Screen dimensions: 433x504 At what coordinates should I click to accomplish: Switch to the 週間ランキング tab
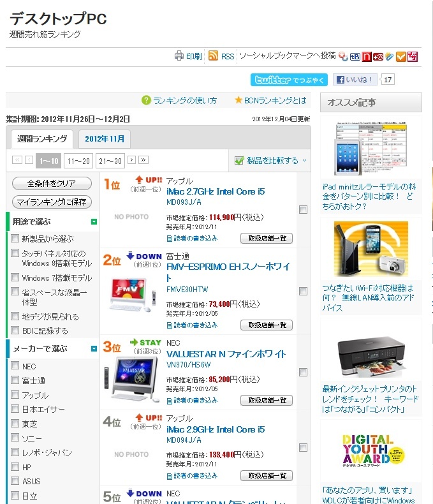pyautogui.click(x=42, y=139)
